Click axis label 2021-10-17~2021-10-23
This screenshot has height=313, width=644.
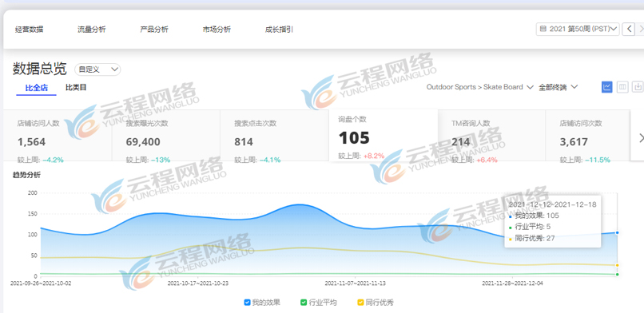point(198,283)
